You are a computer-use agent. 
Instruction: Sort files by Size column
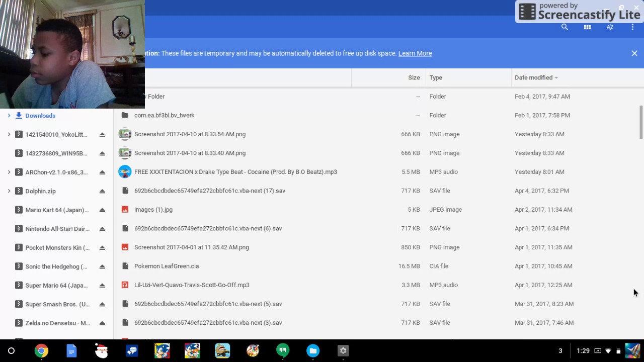(x=414, y=77)
